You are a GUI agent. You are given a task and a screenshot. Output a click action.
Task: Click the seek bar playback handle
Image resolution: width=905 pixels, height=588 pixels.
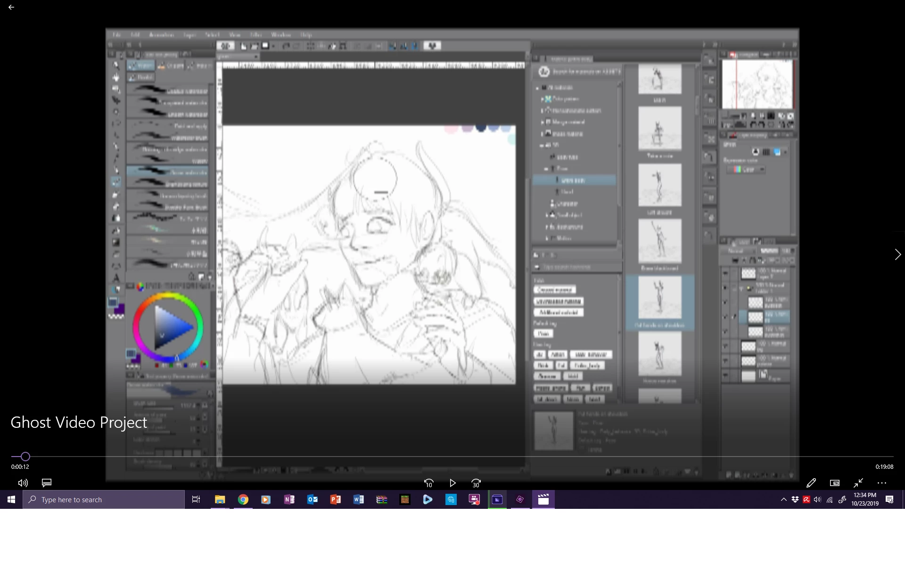25,457
